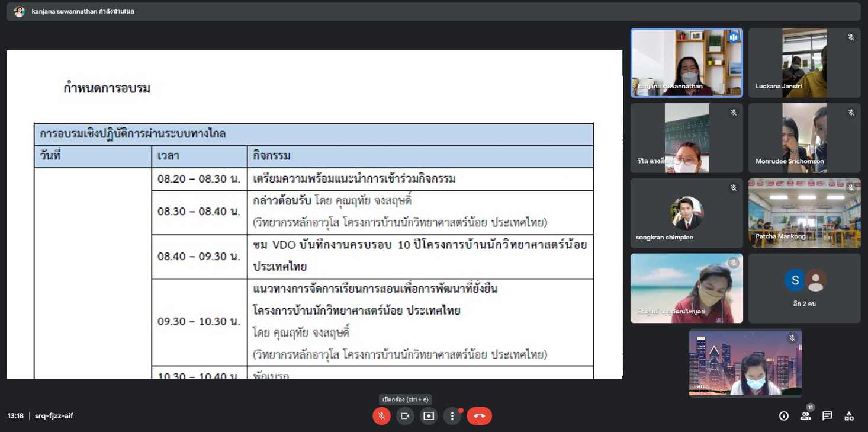Select Luckana Jansiri's video tile
Screen dimensions: 868x432
[805, 63]
